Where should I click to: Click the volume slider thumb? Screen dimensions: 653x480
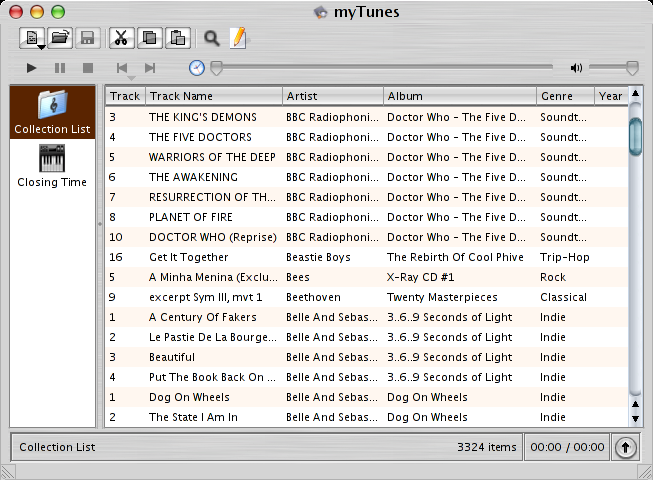[632, 68]
